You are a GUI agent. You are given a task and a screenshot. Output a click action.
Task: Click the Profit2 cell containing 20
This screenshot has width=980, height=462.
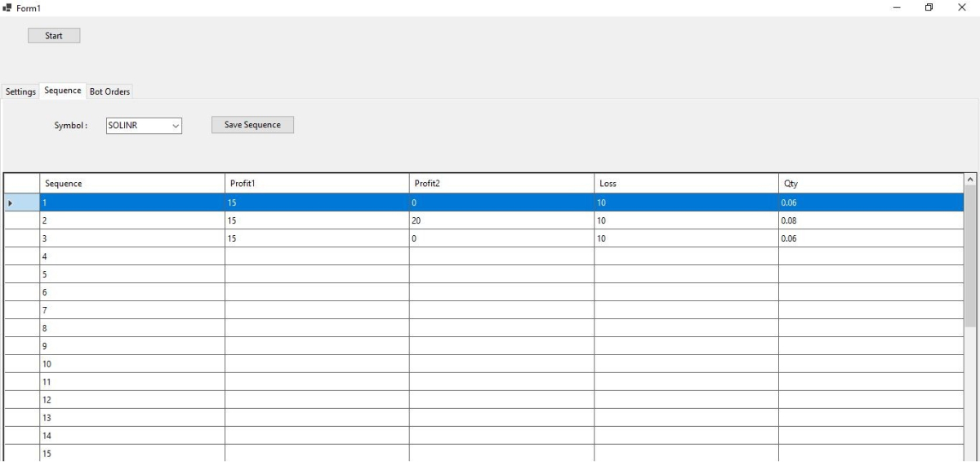point(501,220)
